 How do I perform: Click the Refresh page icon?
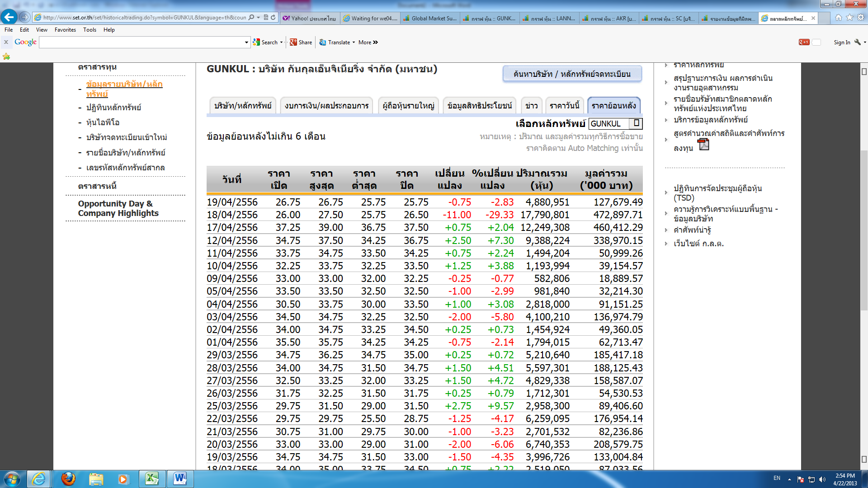point(273,18)
